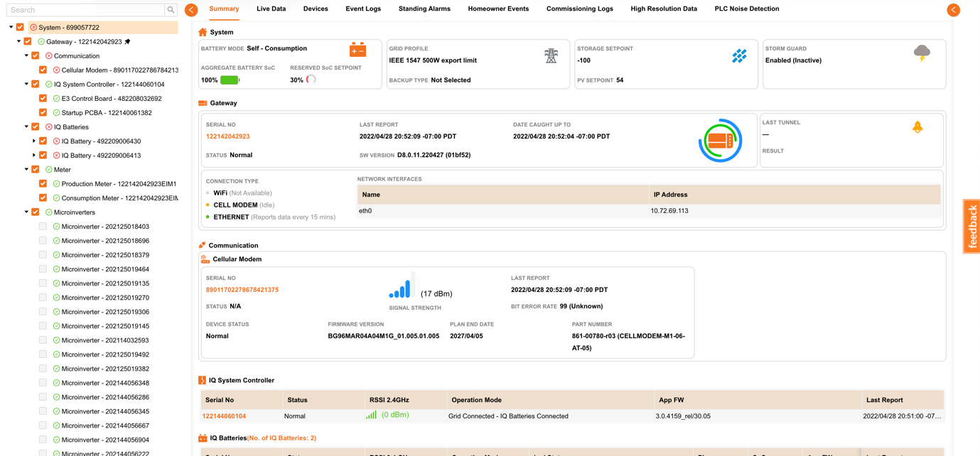Click the IP address 10.72.69.113
This screenshot has height=456, width=980.
point(669,211)
